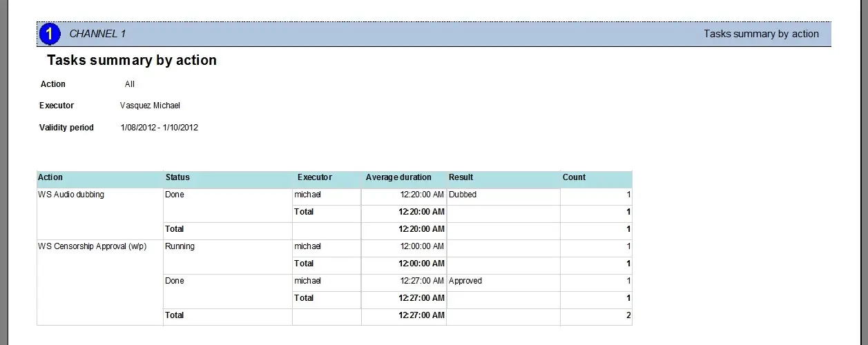Click the 'All' action filter value
This screenshot has width=868, height=345.
(x=130, y=84)
